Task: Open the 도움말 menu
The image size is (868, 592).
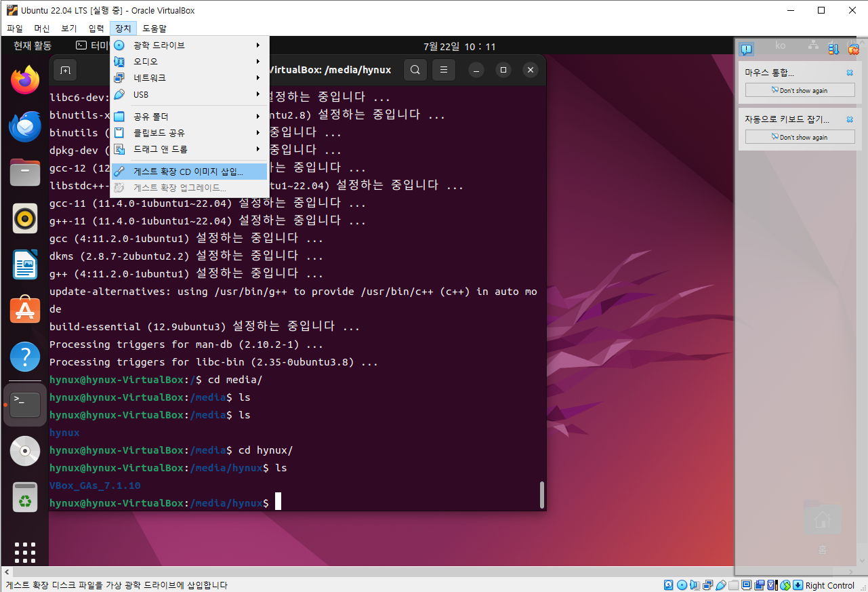Action: [154, 28]
